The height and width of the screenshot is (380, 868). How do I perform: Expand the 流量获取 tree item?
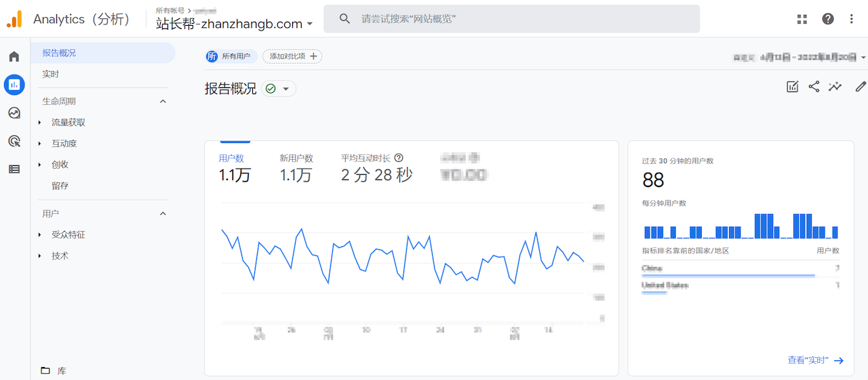pos(40,123)
